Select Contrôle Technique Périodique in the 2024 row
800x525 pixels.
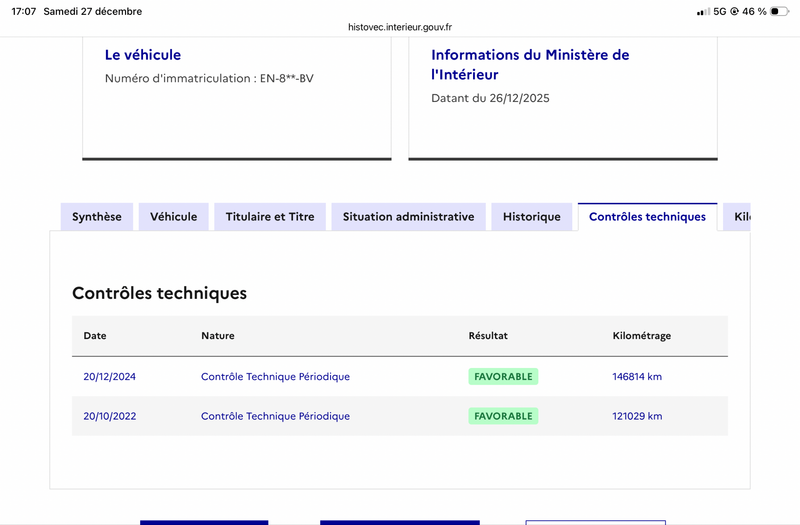point(275,377)
